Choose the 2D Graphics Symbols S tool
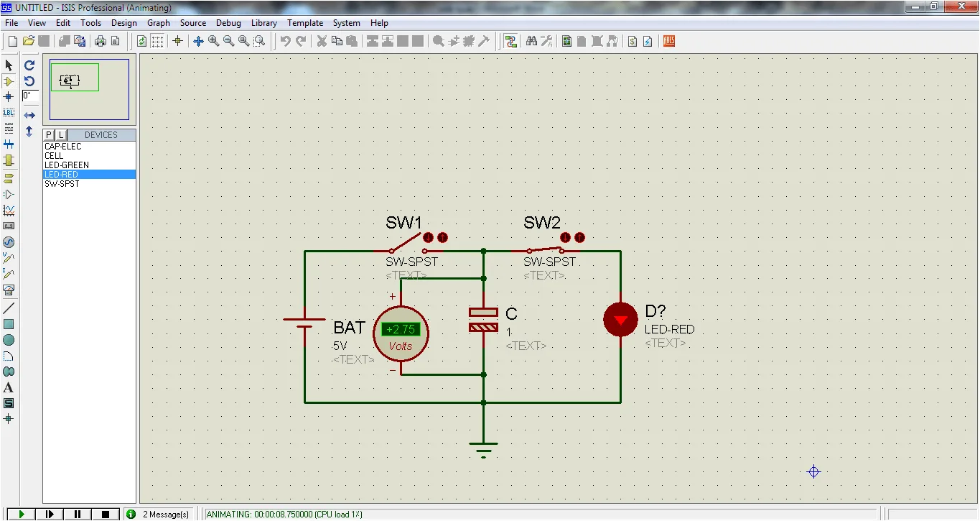 [x=9, y=403]
